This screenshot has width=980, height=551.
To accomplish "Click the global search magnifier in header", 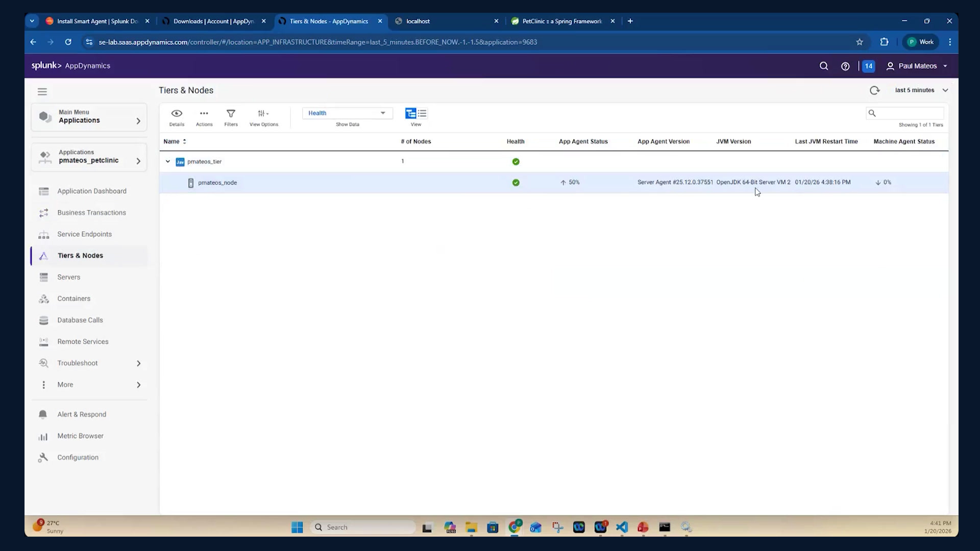I will point(824,66).
